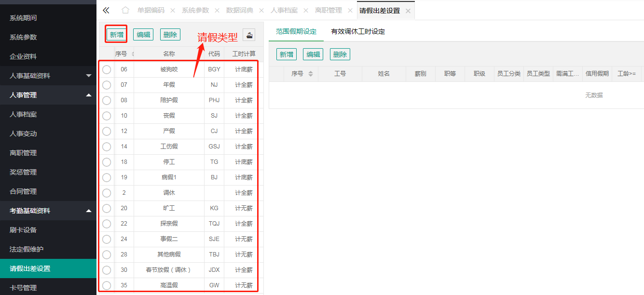The width and height of the screenshot is (644, 295).
Task: Click 编辑 button in the right panel
Action: click(x=313, y=54)
